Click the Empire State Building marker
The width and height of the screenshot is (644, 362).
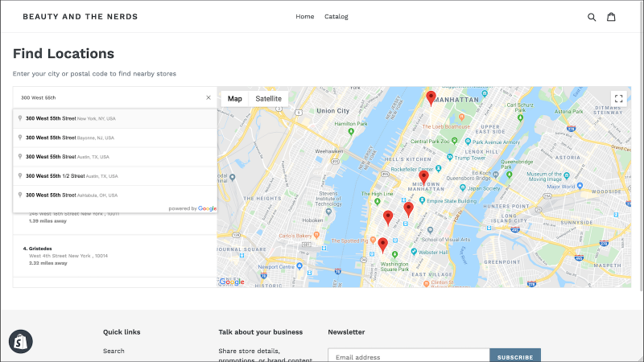click(422, 200)
